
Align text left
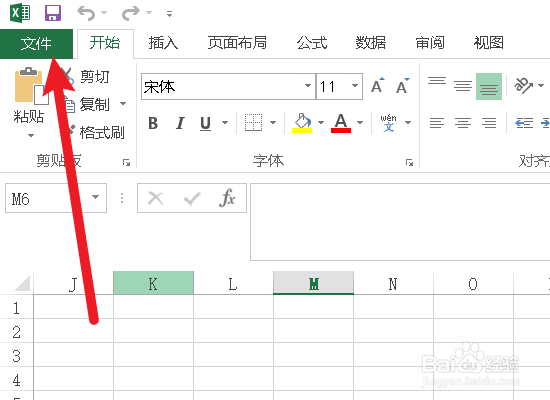(437, 123)
